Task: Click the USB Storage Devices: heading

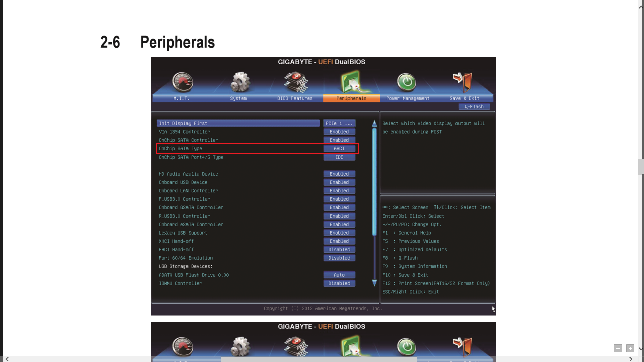Action: point(185,266)
